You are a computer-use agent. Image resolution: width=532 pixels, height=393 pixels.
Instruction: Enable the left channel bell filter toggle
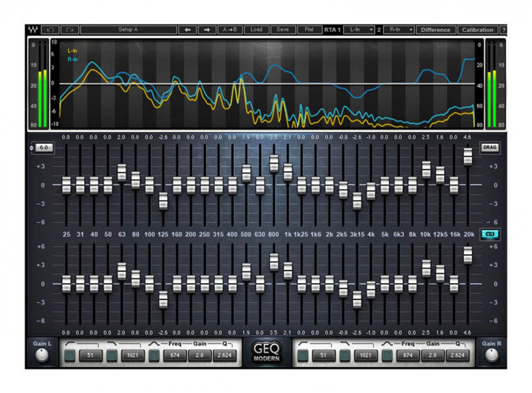point(154,355)
